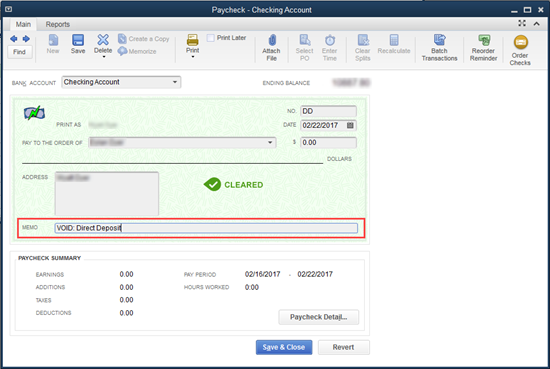Create a New transaction
This screenshot has width=550, height=369.
point(53,44)
